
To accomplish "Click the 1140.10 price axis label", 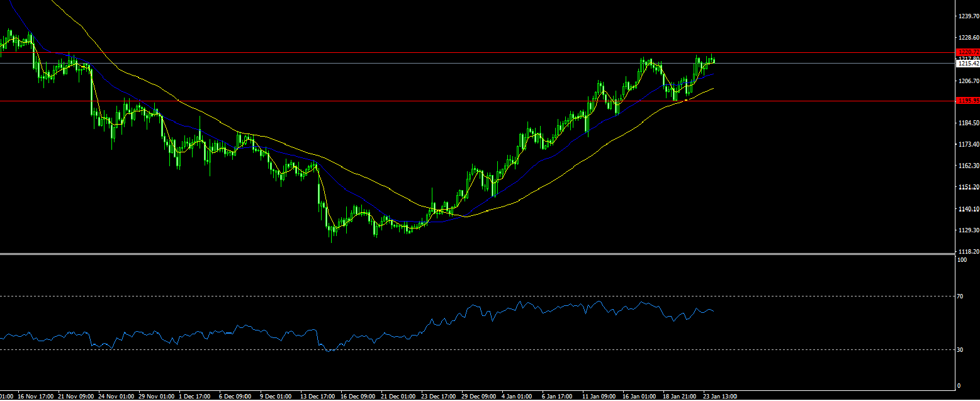I will [x=967, y=209].
